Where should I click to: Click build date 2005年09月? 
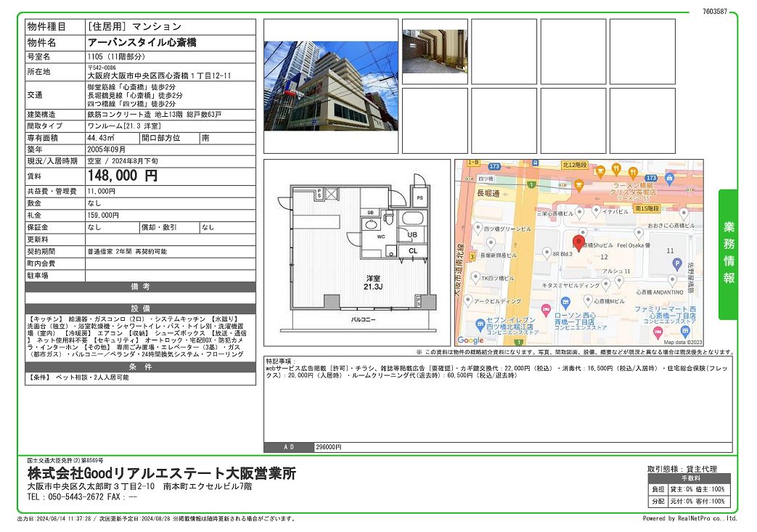pos(106,150)
